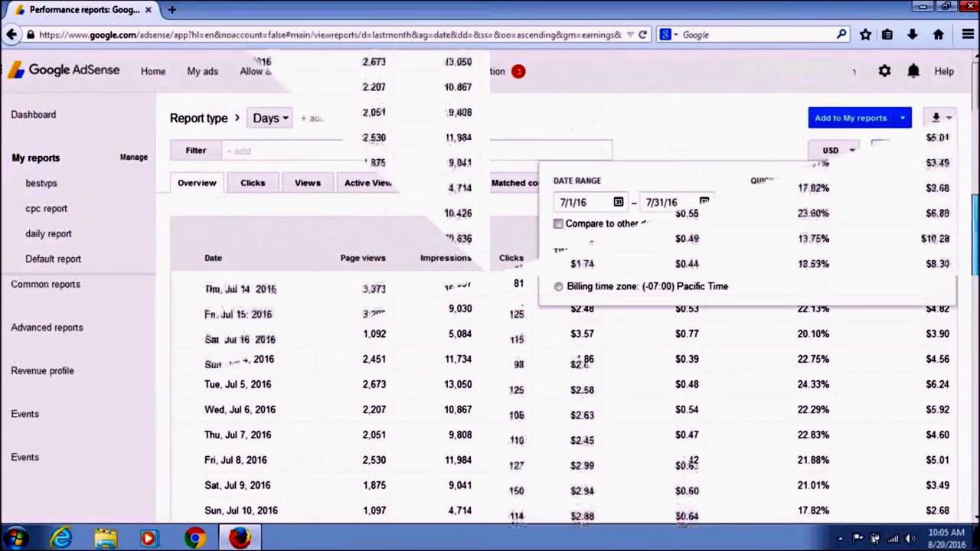Screen dimensions: 980x551
Task: Reload the page with the refresh icon
Action: [643, 34]
